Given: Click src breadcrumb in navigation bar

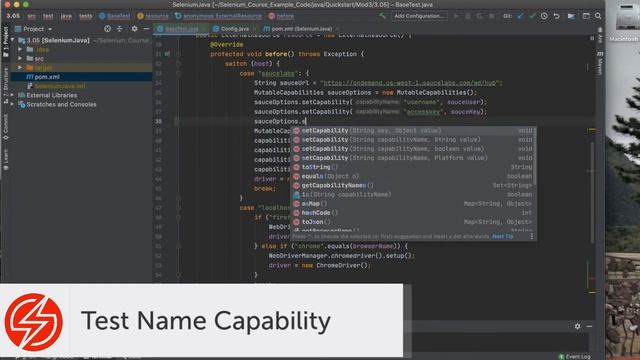Looking at the screenshot, I should tap(31, 16).
